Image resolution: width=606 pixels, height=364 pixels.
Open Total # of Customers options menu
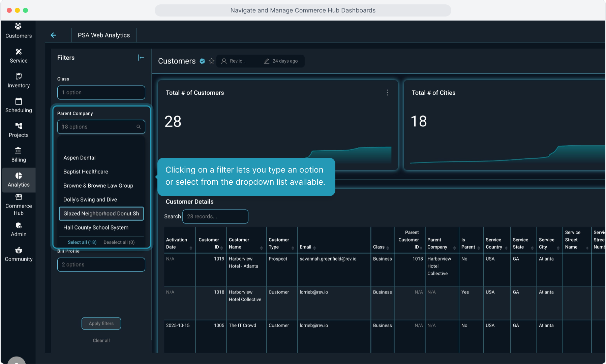(387, 93)
